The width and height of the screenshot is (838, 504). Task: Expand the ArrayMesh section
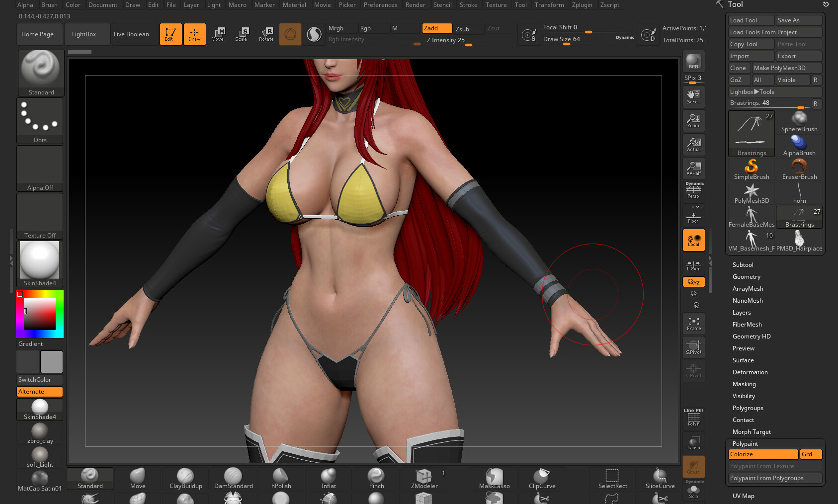click(x=748, y=289)
